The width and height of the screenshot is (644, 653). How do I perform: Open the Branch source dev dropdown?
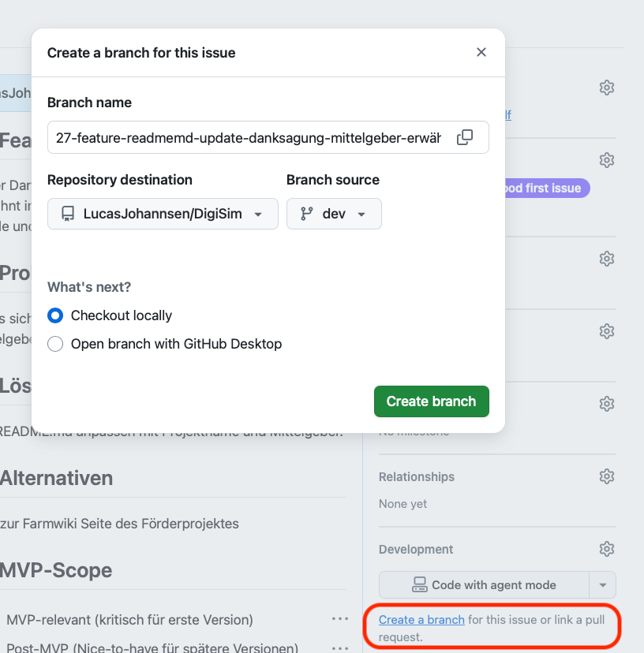pos(334,214)
